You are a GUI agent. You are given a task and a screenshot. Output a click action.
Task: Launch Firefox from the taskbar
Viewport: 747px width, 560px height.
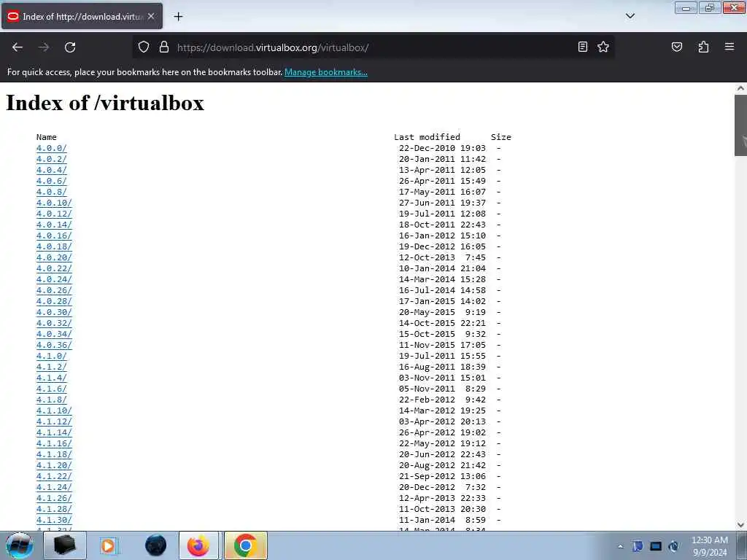point(198,545)
